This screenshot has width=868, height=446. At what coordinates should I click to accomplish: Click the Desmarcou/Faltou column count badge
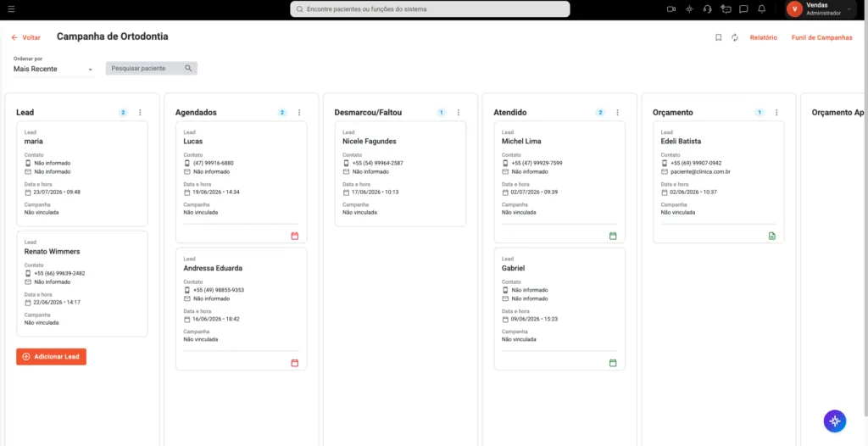point(441,113)
